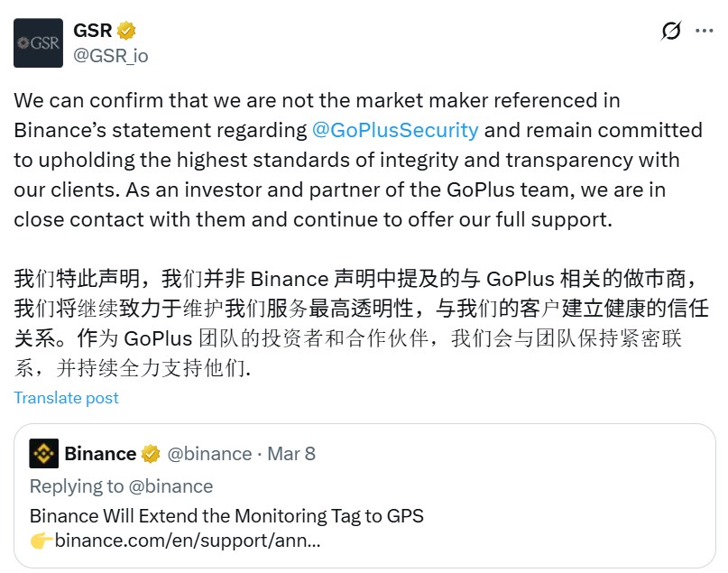This screenshot has width=728, height=573.
Task: Click Translate post
Action: [67, 398]
